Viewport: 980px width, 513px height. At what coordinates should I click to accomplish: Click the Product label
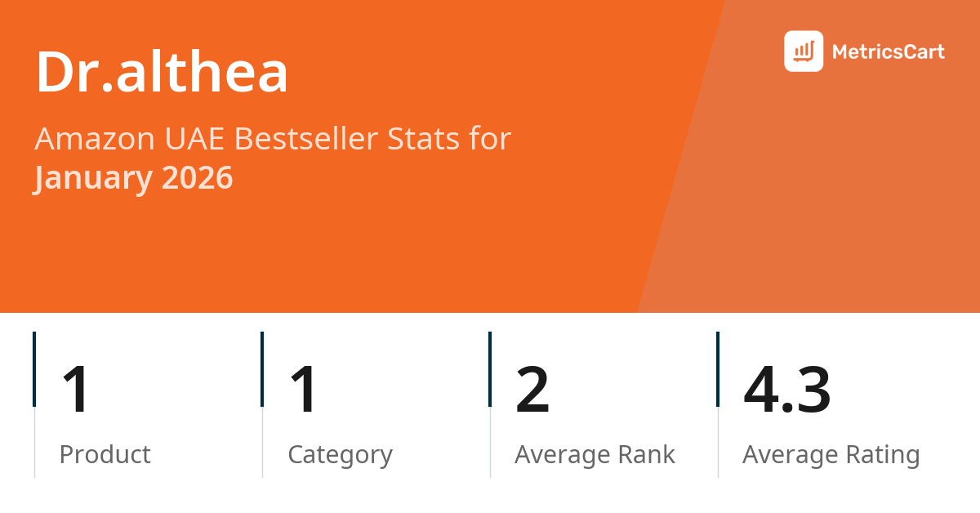(x=105, y=454)
